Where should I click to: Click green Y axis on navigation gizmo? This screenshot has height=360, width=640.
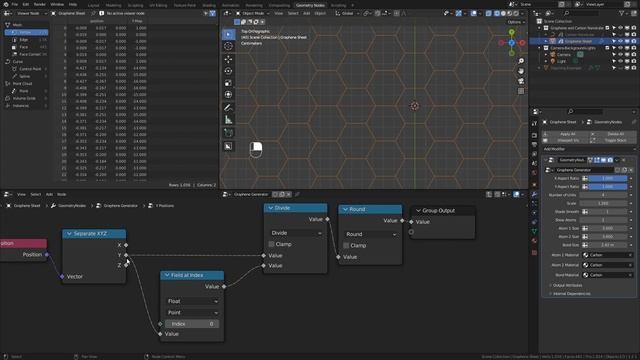[511, 32]
